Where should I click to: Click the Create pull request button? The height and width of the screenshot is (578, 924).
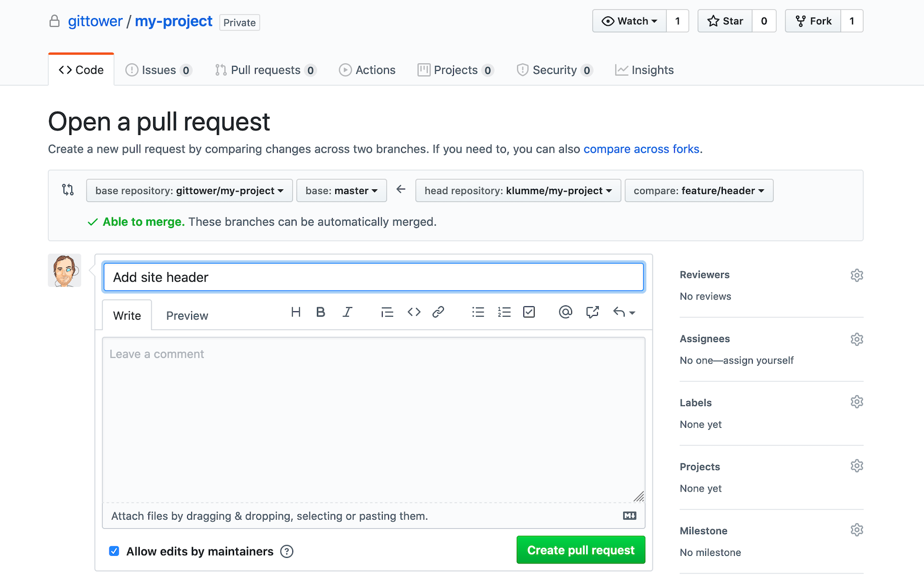(581, 550)
